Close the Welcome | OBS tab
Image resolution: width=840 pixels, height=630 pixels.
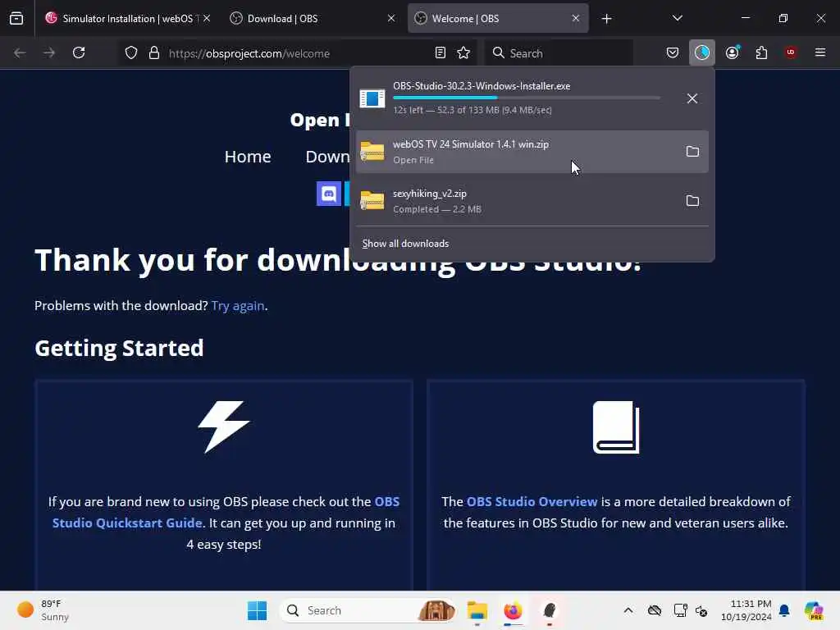(575, 19)
